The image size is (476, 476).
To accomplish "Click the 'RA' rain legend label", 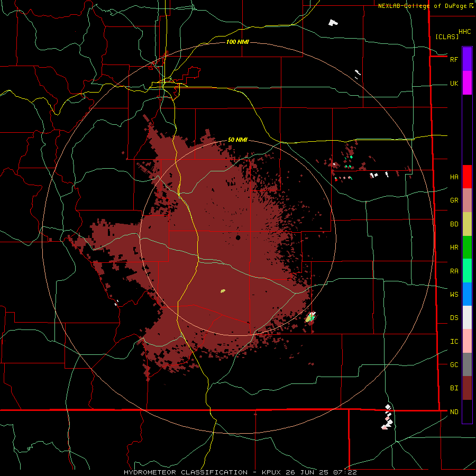I will tap(454, 271).
